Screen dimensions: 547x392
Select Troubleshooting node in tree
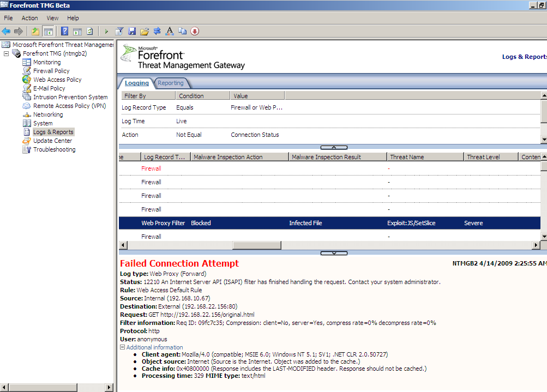(55, 149)
